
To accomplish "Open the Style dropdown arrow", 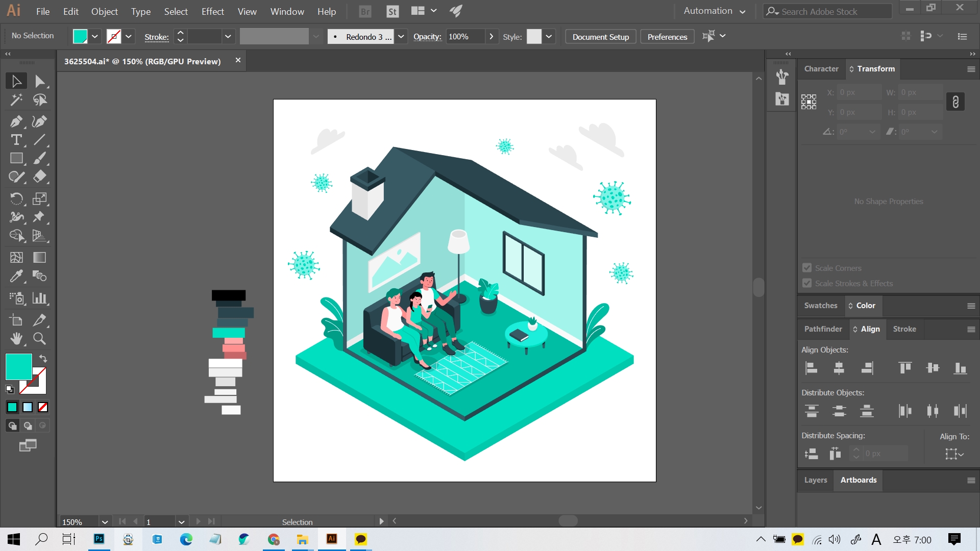I will [x=549, y=36].
